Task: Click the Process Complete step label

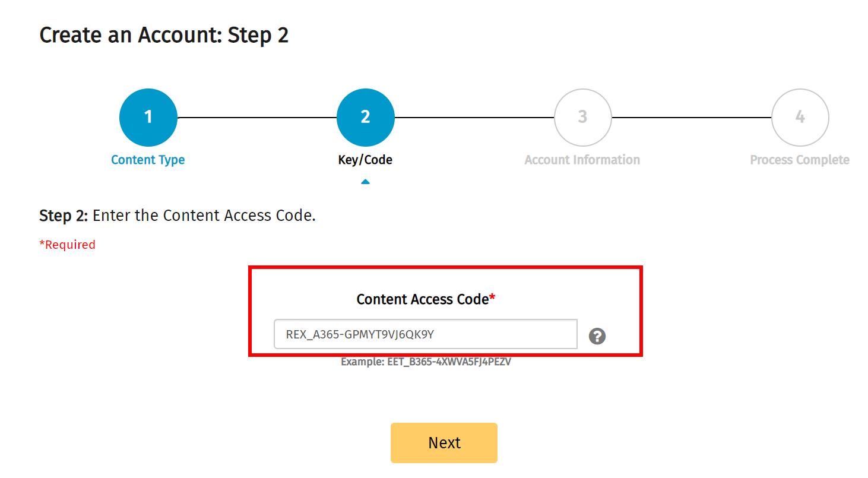Action: click(800, 160)
